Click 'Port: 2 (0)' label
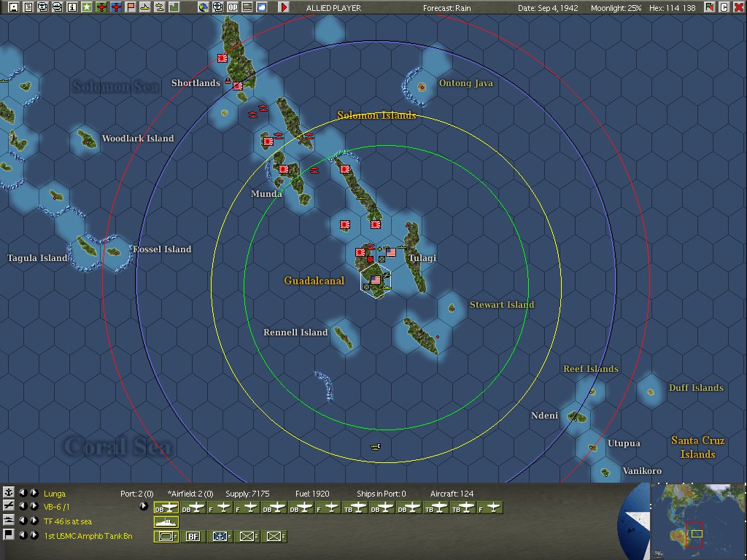Image resolution: width=747 pixels, height=560 pixels. (136, 494)
